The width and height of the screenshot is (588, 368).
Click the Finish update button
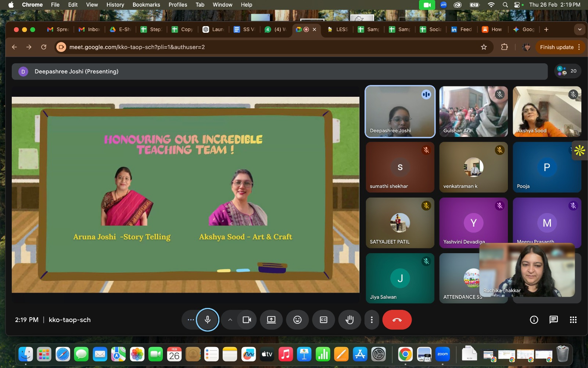(x=556, y=47)
